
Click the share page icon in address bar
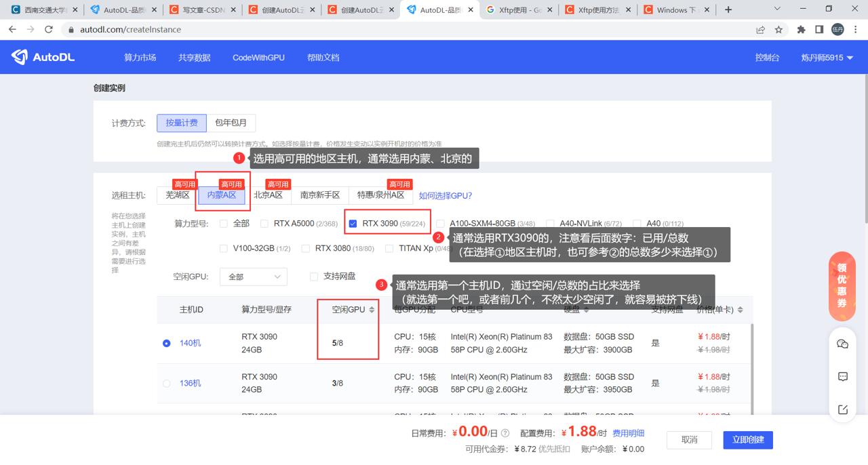[x=761, y=30]
